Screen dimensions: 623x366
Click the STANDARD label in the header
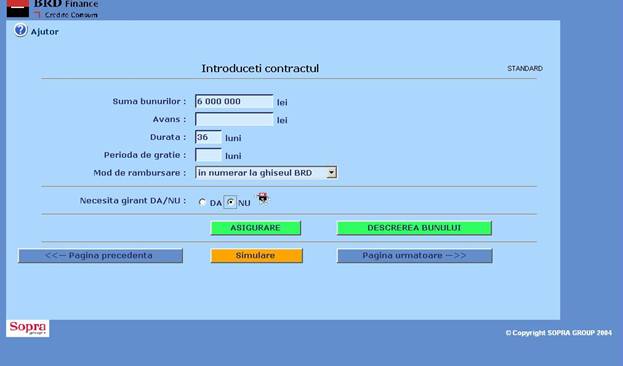coord(525,68)
